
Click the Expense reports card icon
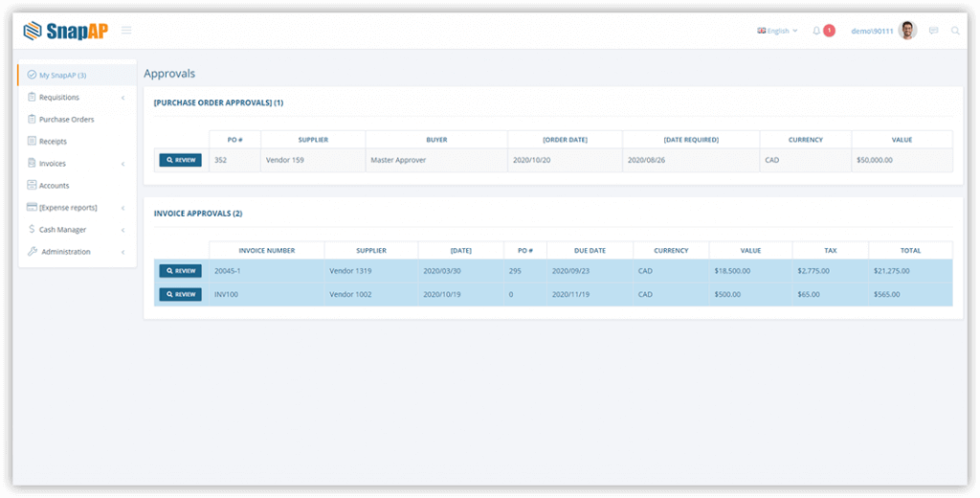coord(32,207)
